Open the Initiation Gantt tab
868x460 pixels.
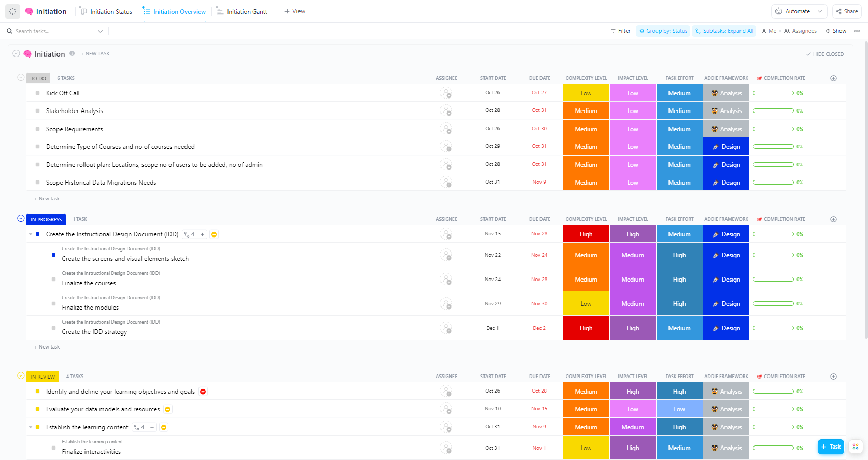click(x=241, y=11)
